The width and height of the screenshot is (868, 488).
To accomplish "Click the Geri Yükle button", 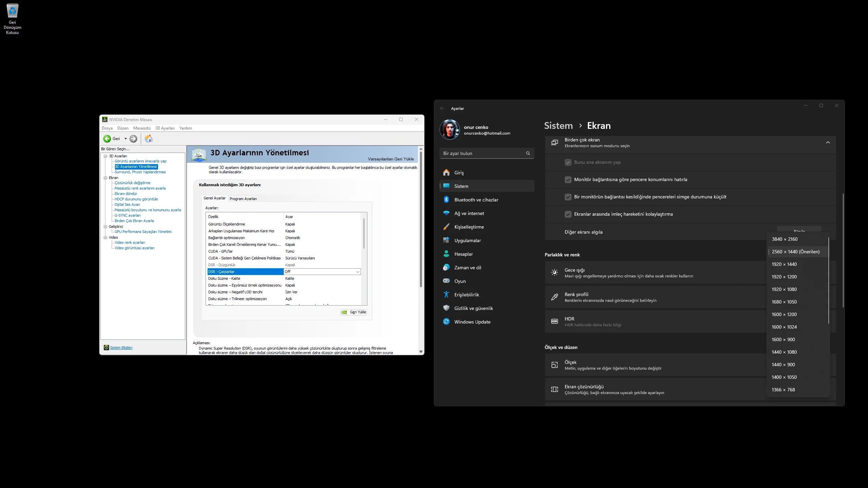I will tap(354, 312).
